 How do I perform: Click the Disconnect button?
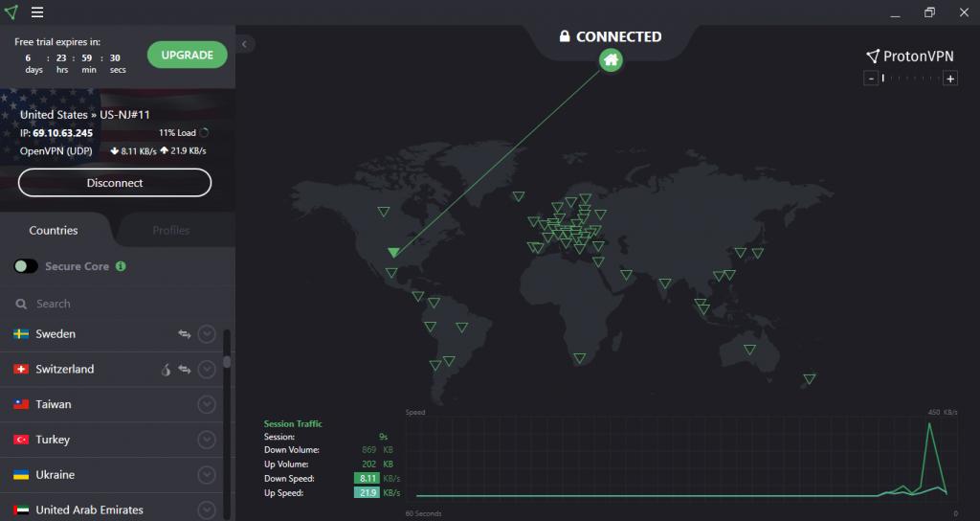click(x=115, y=183)
